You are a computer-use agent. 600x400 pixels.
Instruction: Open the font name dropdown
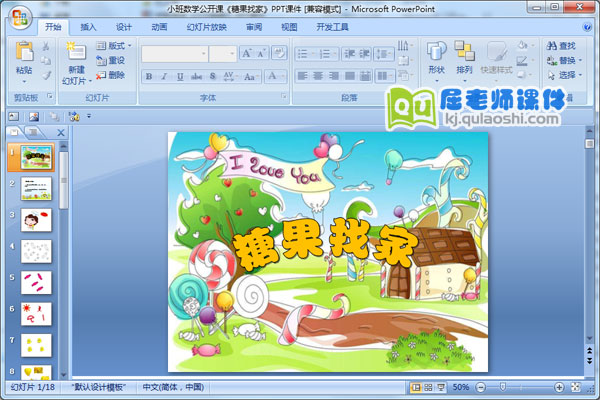pyautogui.click(x=204, y=54)
